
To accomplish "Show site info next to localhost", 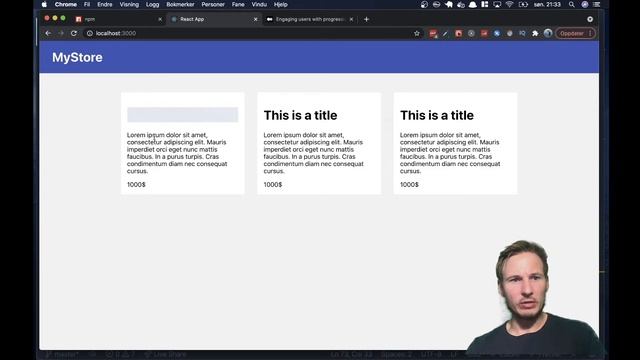I will pyautogui.click(x=90, y=33).
